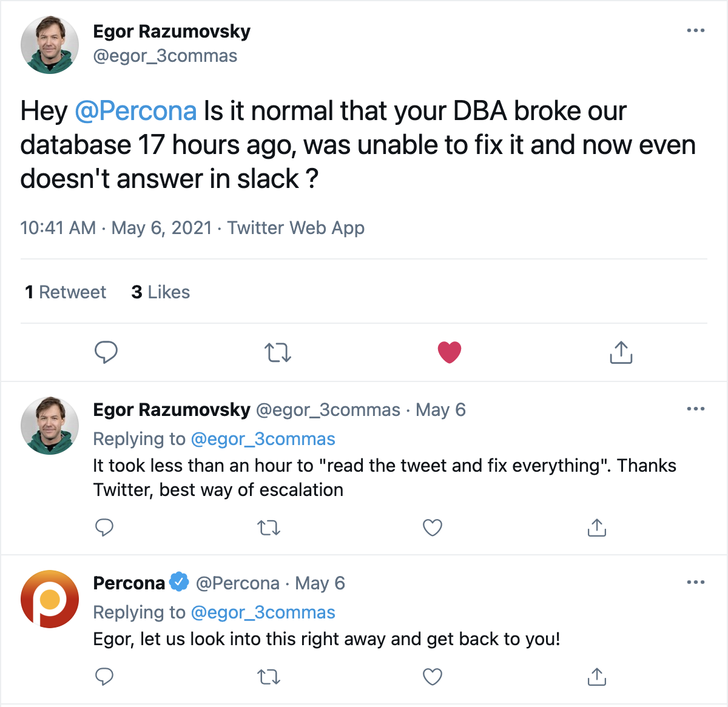The width and height of the screenshot is (728, 707).
Task: Retweet Percona's "get back to you" reply
Action: click(x=269, y=676)
